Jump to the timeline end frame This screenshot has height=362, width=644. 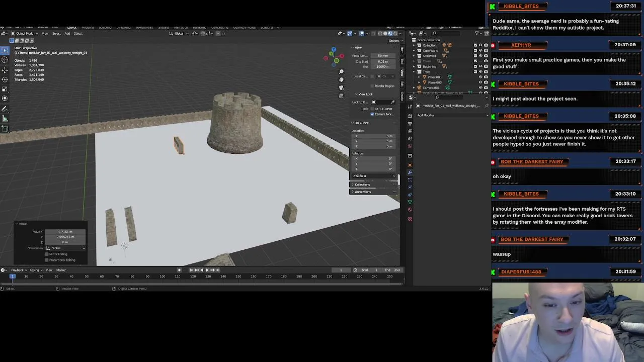[x=218, y=270]
